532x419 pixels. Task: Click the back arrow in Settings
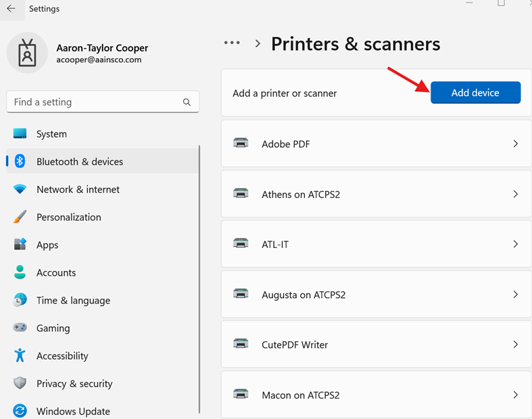click(x=11, y=9)
